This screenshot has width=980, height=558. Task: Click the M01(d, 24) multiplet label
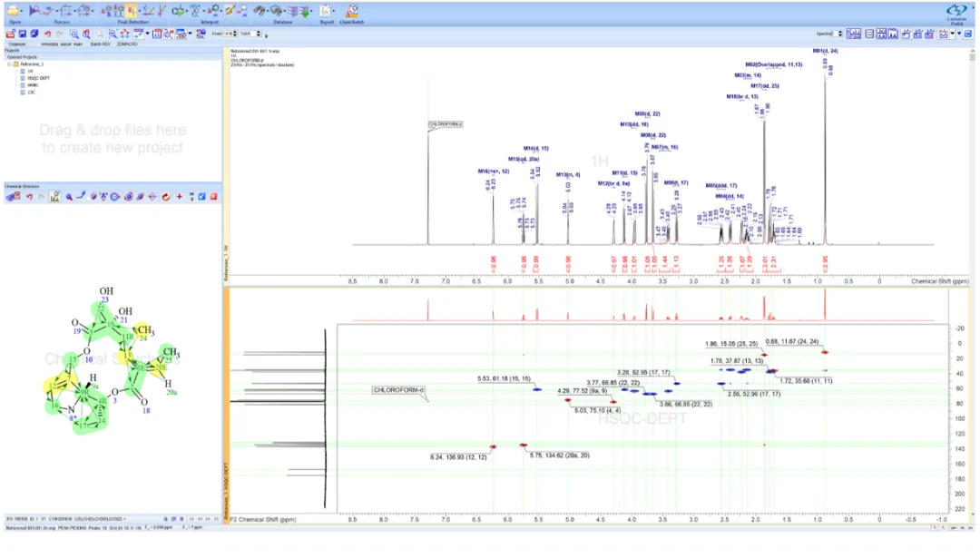click(x=825, y=51)
